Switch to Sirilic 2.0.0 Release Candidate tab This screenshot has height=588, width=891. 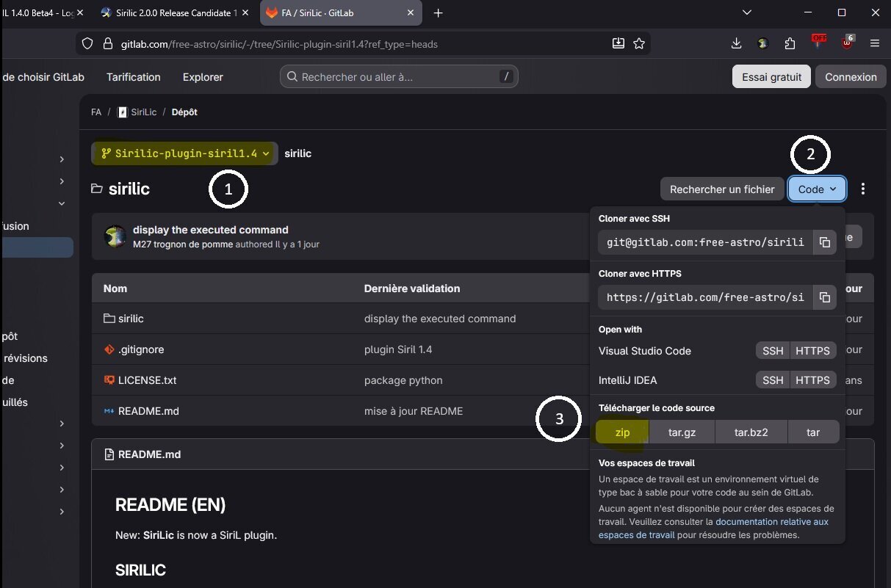pos(174,13)
